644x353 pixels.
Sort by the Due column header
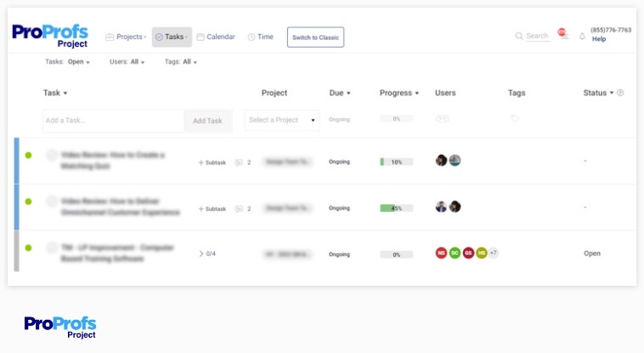coord(340,93)
